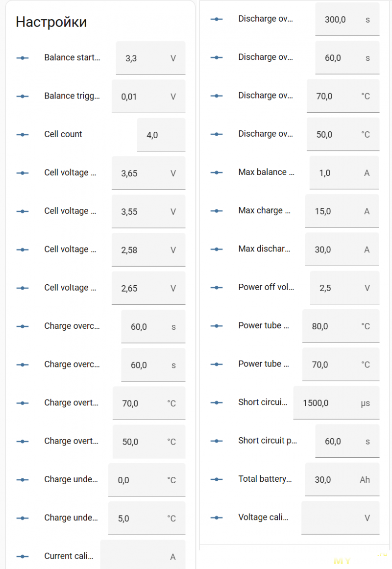Click the empty Voltage calibration field
The height and width of the screenshot is (569, 392).
click(x=333, y=518)
